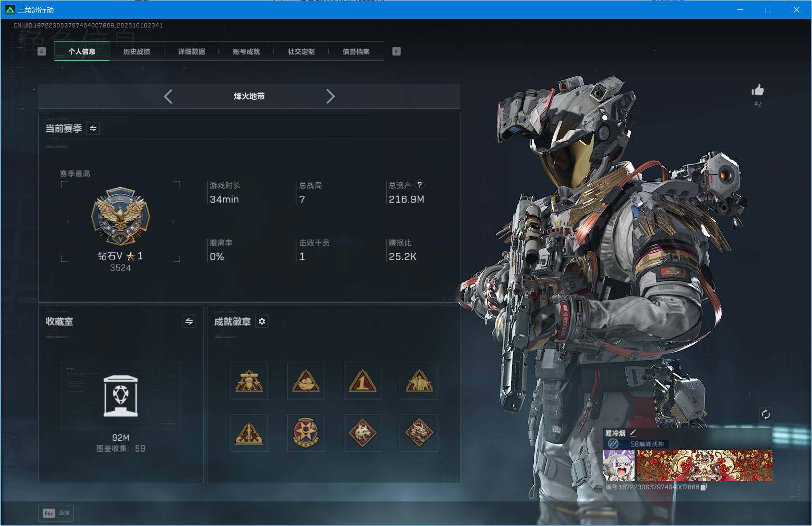Select the soldiers squad triangle badge
The image size is (812, 526).
click(420, 381)
